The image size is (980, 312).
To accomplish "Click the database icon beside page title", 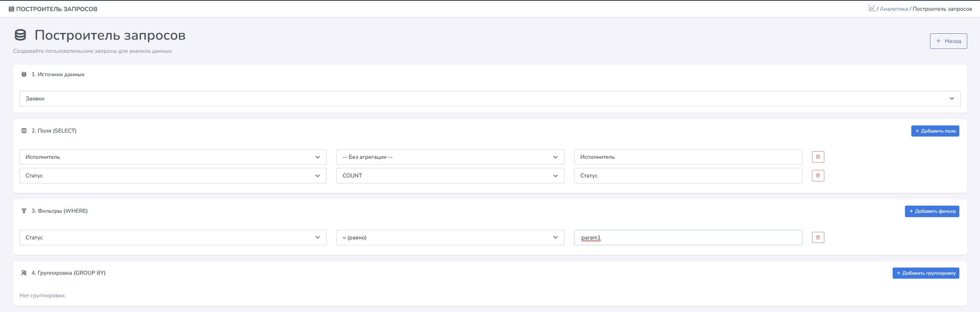I will pyautogui.click(x=20, y=35).
